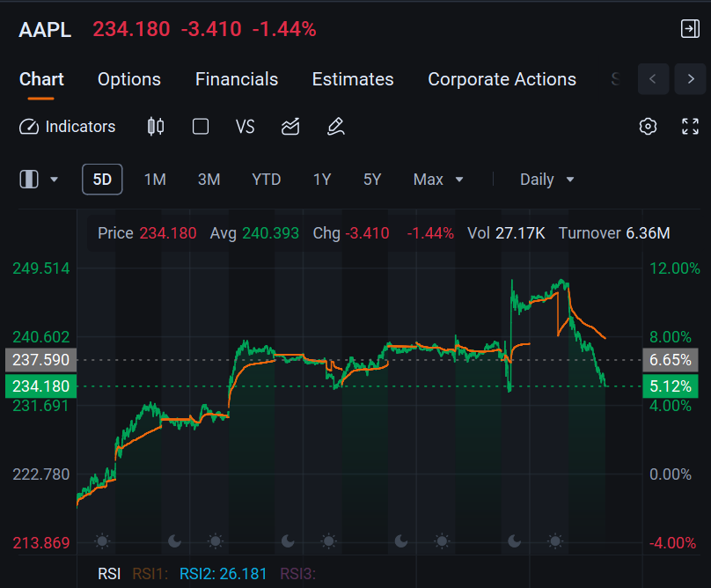The width and height of the screenshot is (711, 588).
Task: Click the 6.65% gray percentage marker
Action: (671, 360)
